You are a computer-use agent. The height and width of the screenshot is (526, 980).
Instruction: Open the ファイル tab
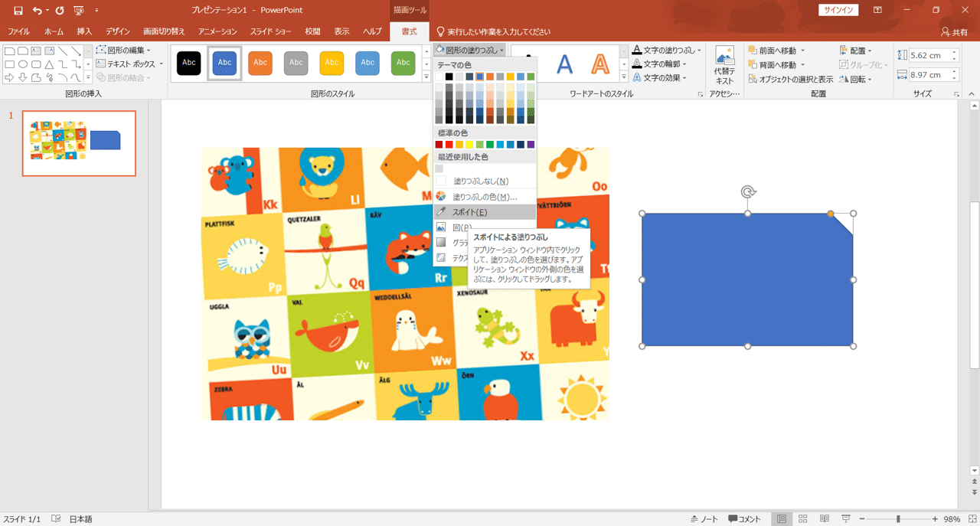coord(18,31)
